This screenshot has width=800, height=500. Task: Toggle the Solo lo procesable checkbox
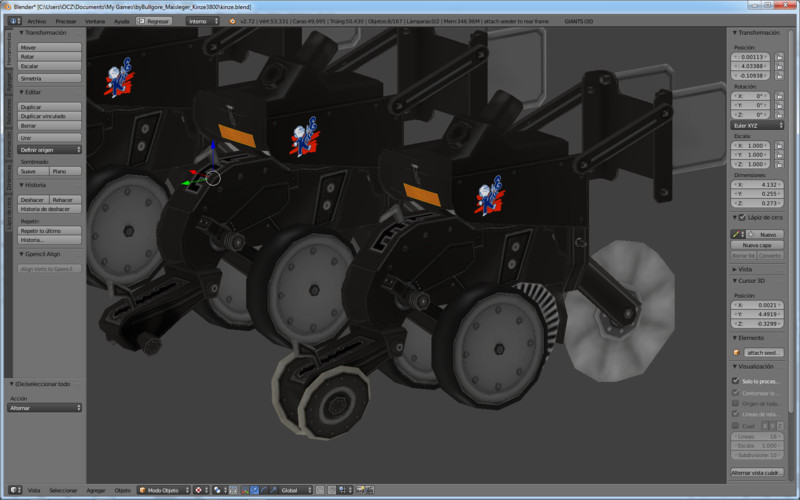[736, 381]
